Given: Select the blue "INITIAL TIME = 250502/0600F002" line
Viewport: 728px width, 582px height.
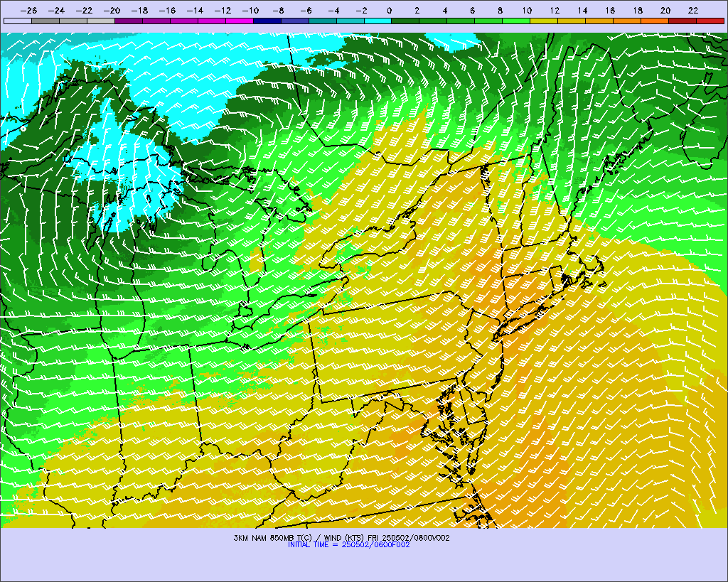Looking at the screenshot, I should (x=348, y=545).
